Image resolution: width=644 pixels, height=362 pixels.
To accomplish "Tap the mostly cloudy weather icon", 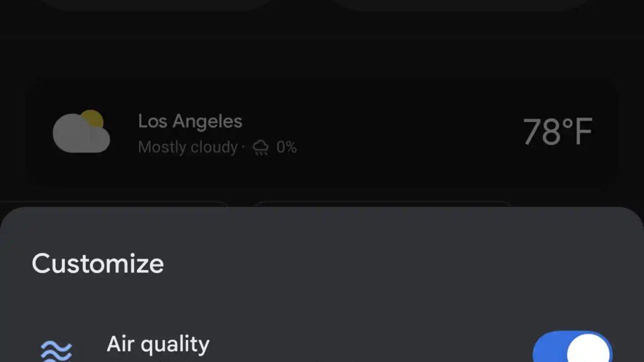I will click(80, 133).
